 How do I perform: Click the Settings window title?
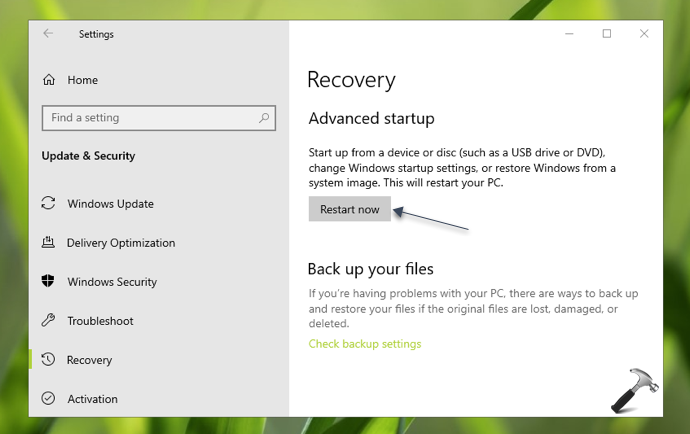click(96, 34)
